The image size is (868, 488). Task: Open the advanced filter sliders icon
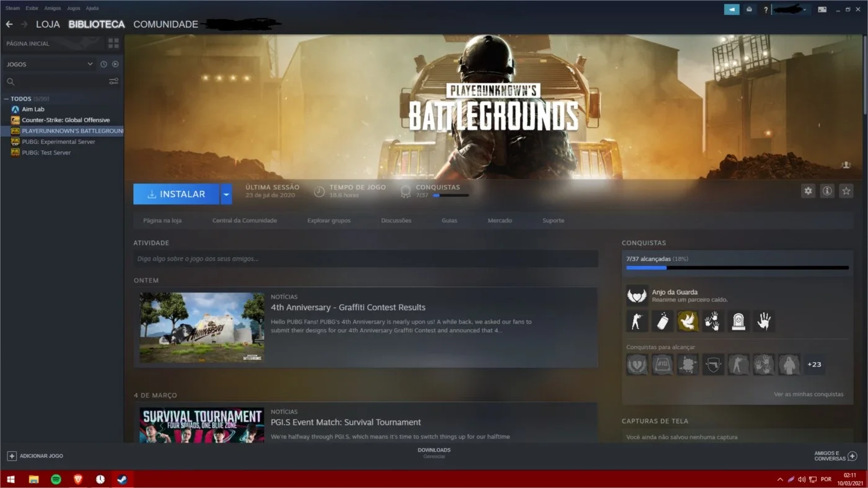click(113, 81)
